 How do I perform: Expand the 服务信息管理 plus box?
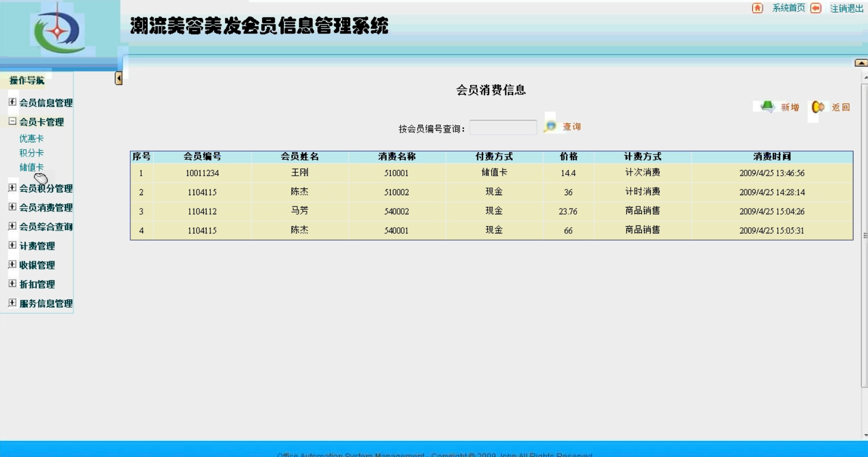tap(12, 303)
